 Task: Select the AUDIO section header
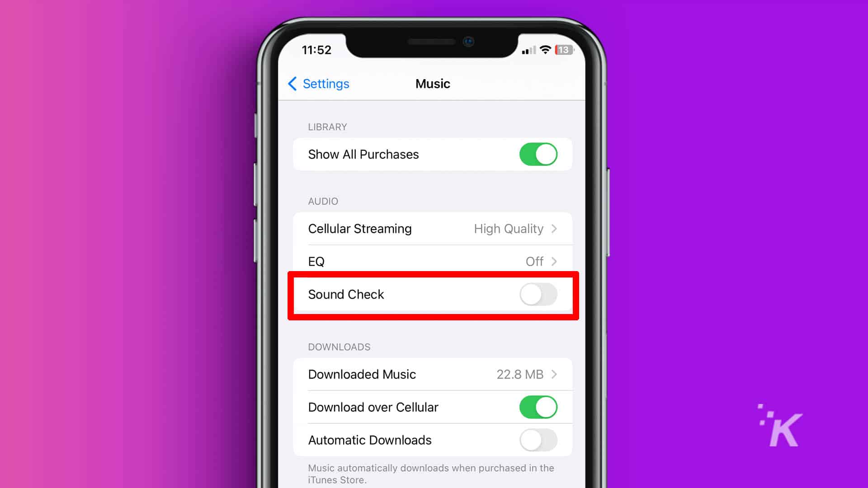[x=323, y=201]
